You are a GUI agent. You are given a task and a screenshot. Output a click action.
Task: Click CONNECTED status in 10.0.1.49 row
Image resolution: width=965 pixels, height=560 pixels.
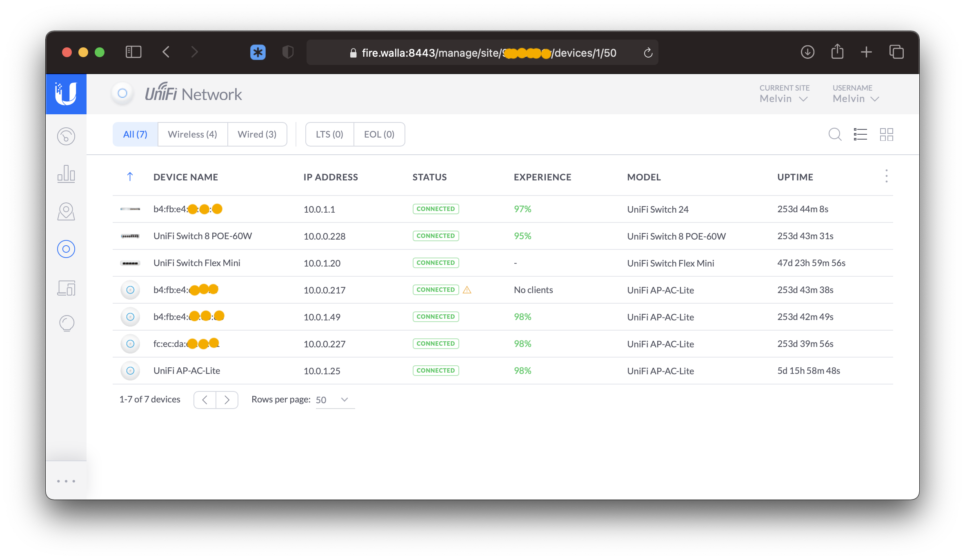(436, 317)
